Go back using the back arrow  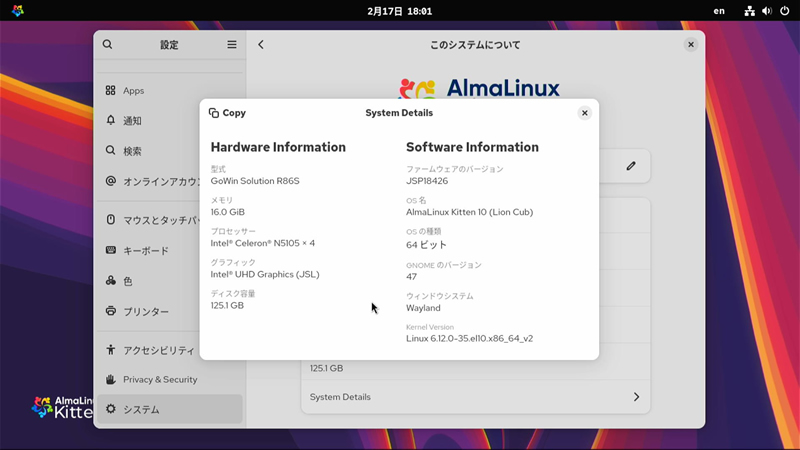(x=261, y=45)
